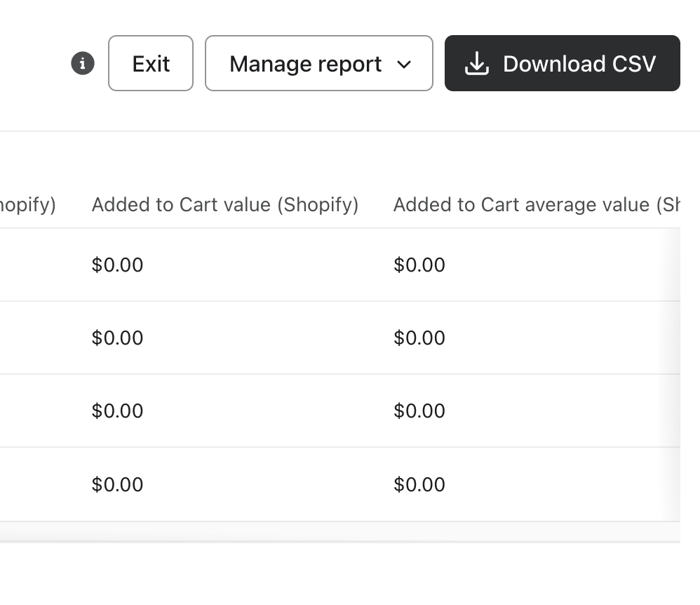Screen dimensions: 700x605
Task: Select third row's Added to Cart average value
Action: pos(419,411)
